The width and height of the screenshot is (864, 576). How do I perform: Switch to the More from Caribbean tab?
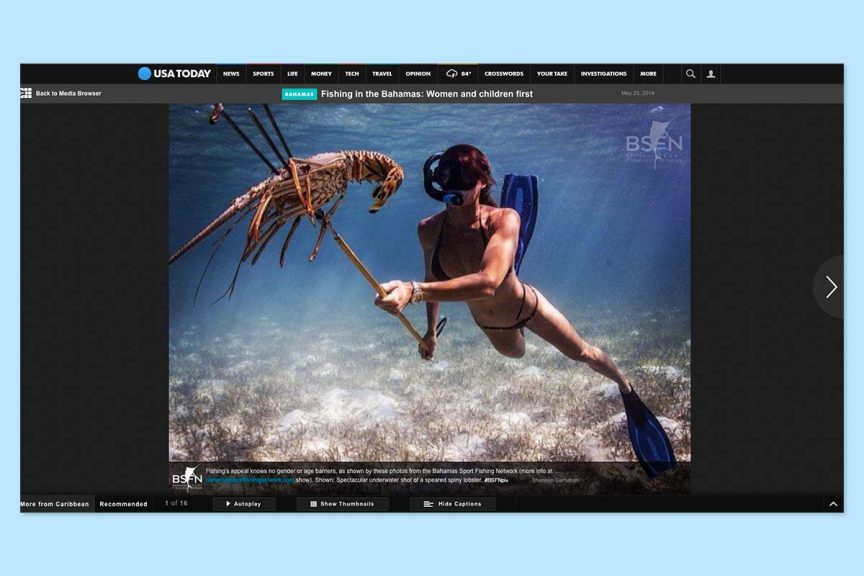[x=55, y=504]
